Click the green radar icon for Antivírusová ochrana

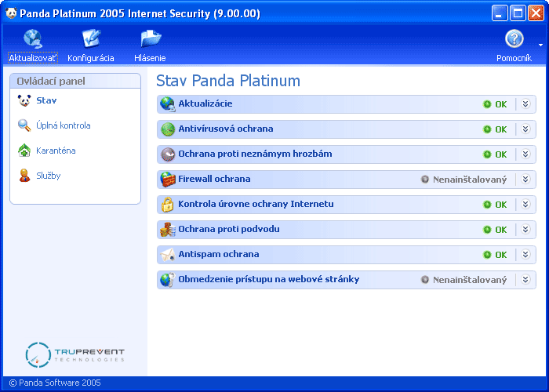click(168, 129)
